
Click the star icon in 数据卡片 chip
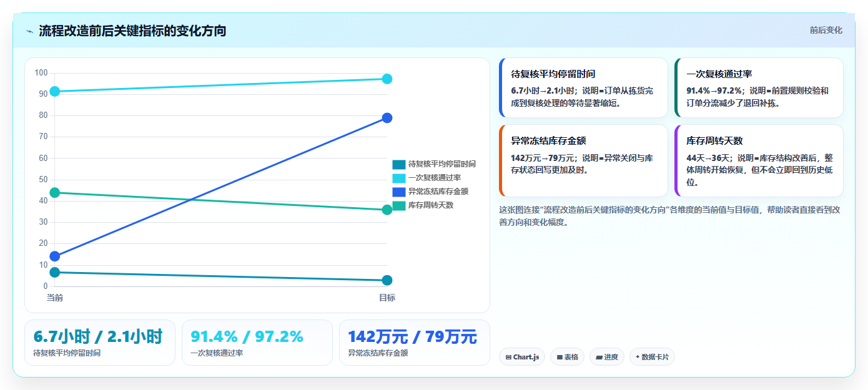pyautogui.click(x=638, y=358)
